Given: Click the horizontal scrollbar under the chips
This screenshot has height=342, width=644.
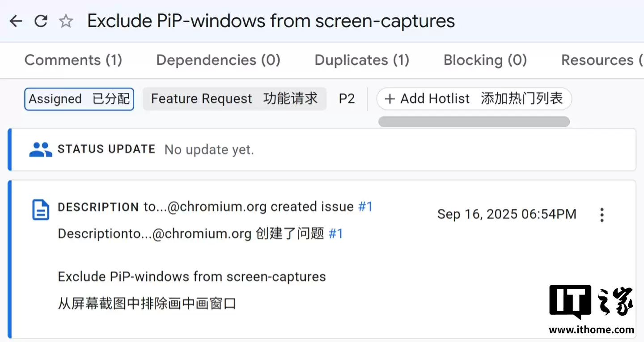Looking at the screenshot, I should (x=474, y=121).
